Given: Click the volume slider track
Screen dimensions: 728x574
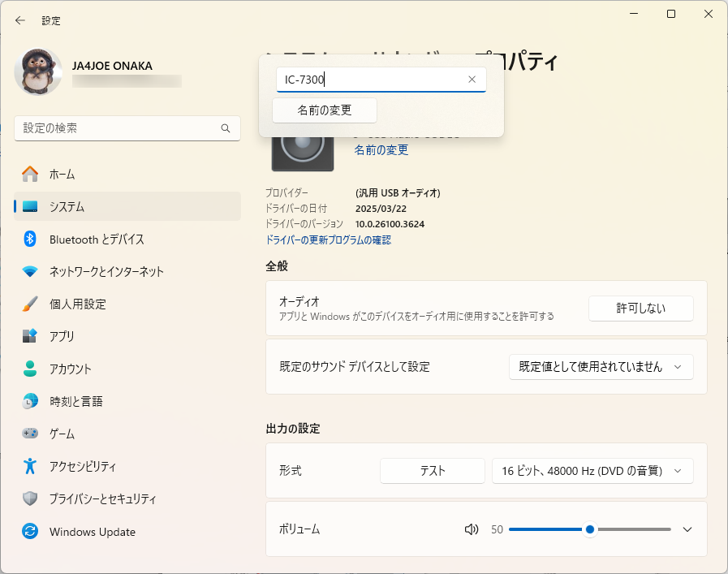Looking at the screenshot, I should click(x=590, y=529).
